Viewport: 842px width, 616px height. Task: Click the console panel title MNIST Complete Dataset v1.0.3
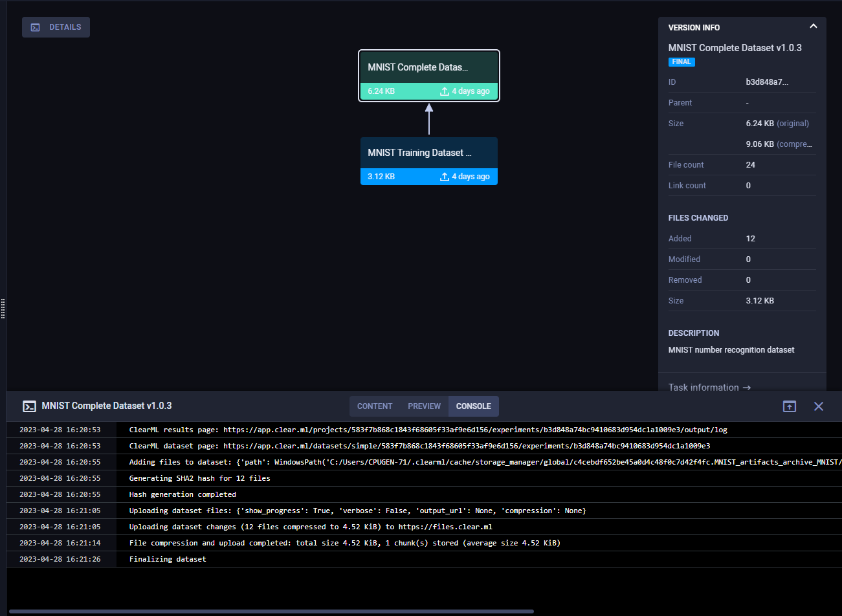point(107,406)
